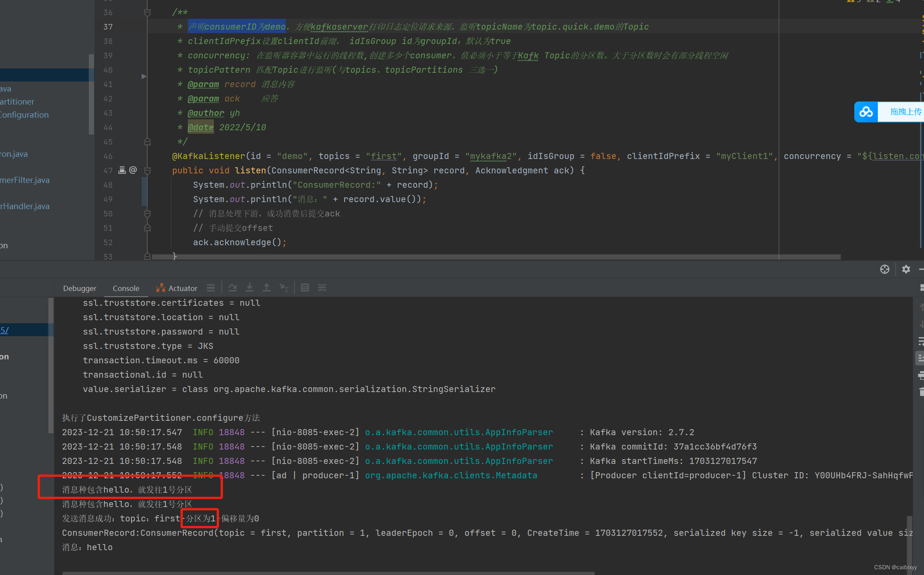Click the crosshair locate icon above console
The width and height of the screenshot is (924, 575).
pyautogui.click(x=884, y=269)
